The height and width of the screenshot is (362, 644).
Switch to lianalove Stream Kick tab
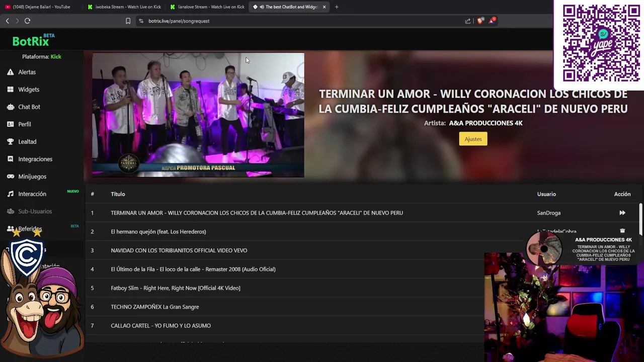(x=207, y=7)
